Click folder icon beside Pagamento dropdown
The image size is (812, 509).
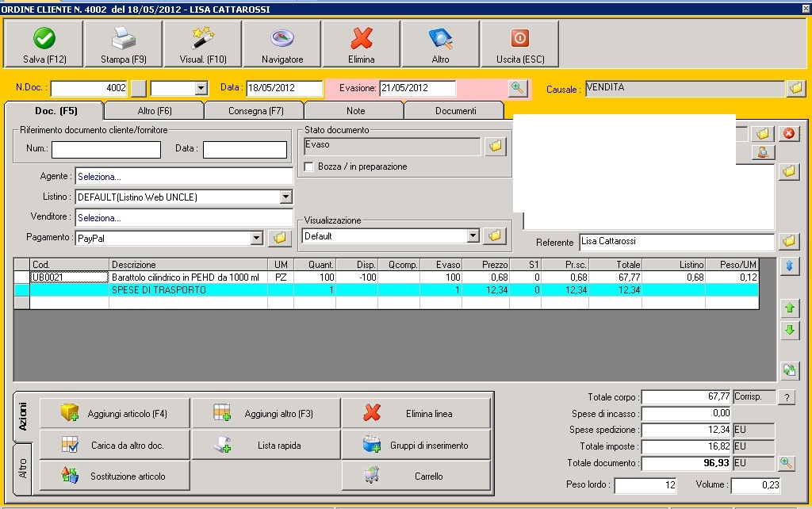pos(280,238)
